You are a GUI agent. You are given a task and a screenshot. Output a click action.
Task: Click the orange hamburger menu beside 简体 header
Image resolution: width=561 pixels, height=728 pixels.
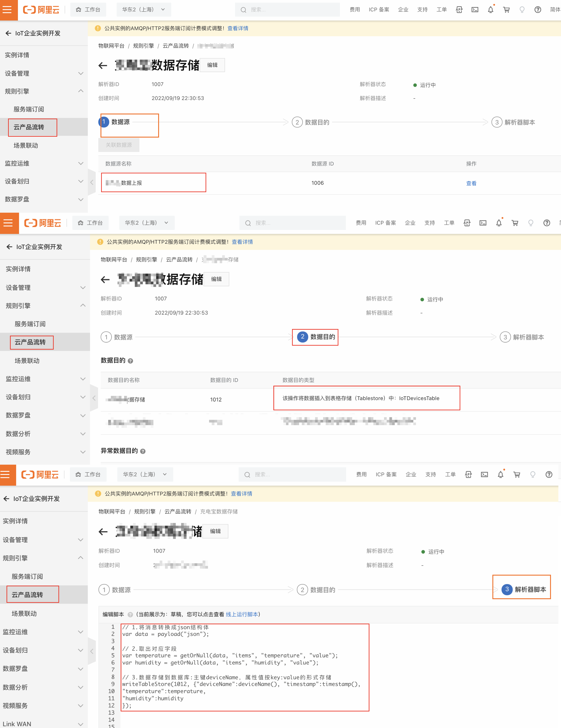pos(7,10)
